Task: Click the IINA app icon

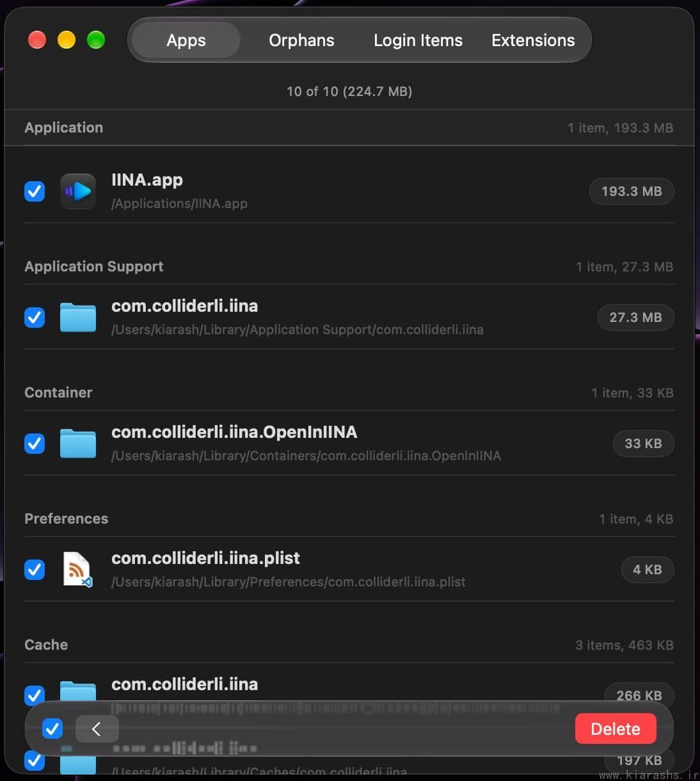Action: click(x=78, y=191)
